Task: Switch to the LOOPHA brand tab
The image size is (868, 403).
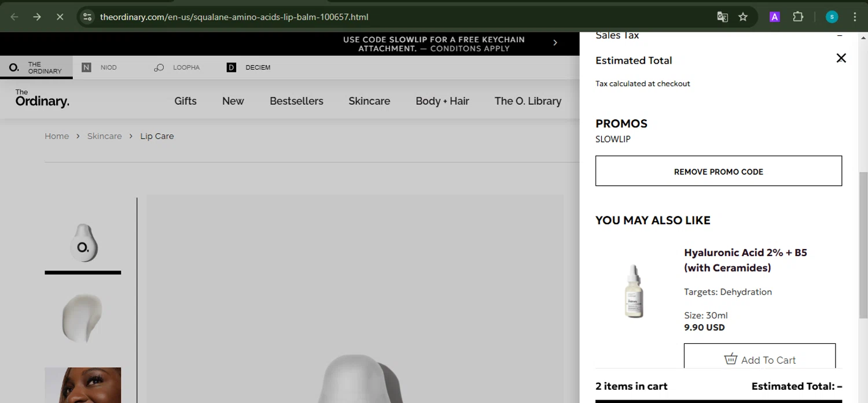Action: point(177,68)
